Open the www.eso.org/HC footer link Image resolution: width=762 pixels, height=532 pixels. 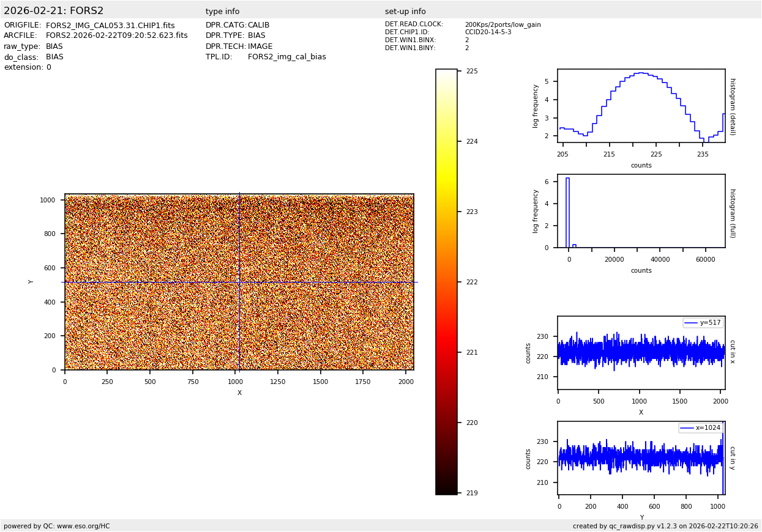point(83,526)
